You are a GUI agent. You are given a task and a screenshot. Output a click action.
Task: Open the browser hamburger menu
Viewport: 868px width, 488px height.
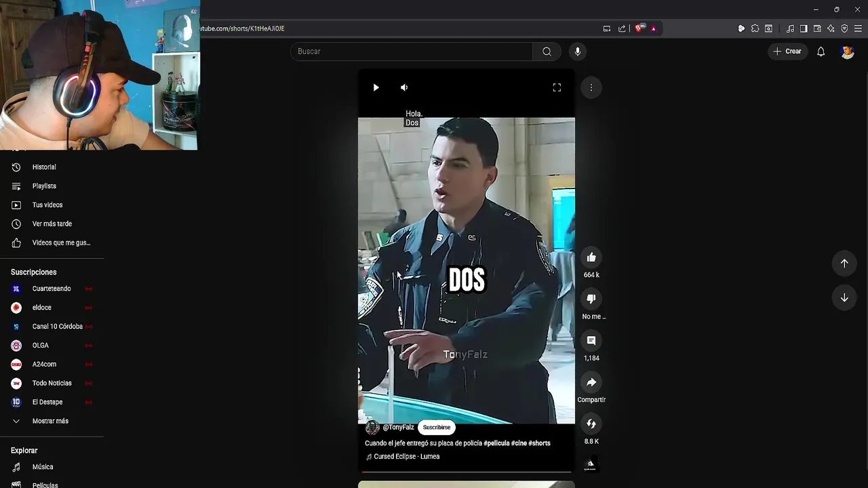858,28
